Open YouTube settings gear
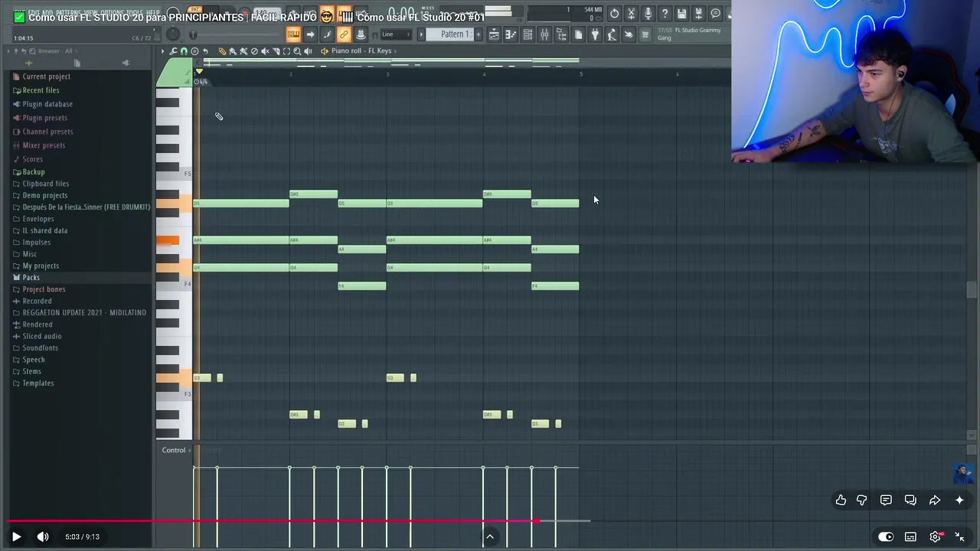This screenshot has height=551, width=980. (x=935, y=536)
